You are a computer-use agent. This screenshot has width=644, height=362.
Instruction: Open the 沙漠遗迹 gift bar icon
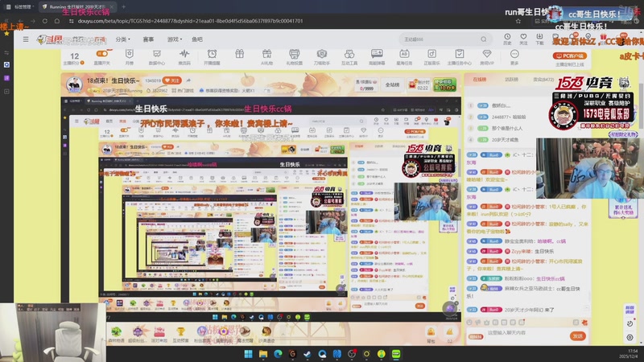pos(266,334)
